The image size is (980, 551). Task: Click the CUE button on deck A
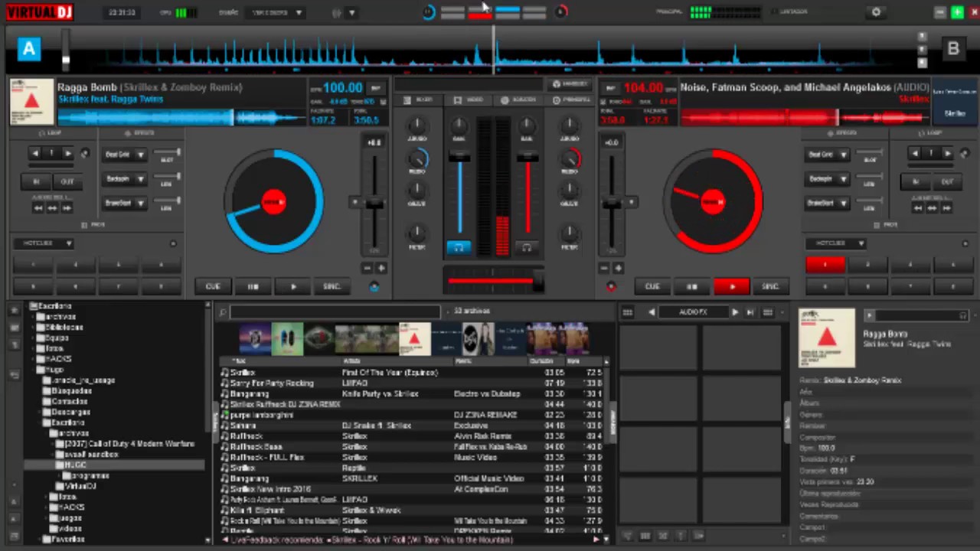(x=213, y=286)
